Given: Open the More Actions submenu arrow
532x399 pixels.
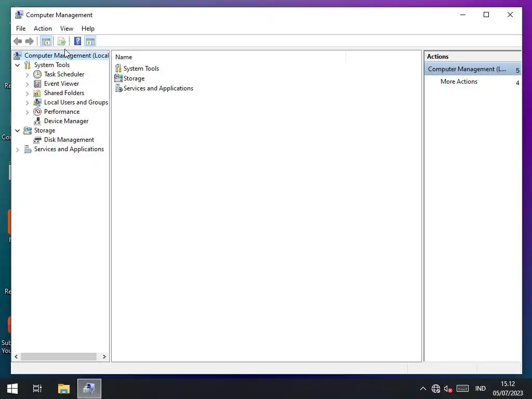Looking at the screenshot, I should 517,83.
